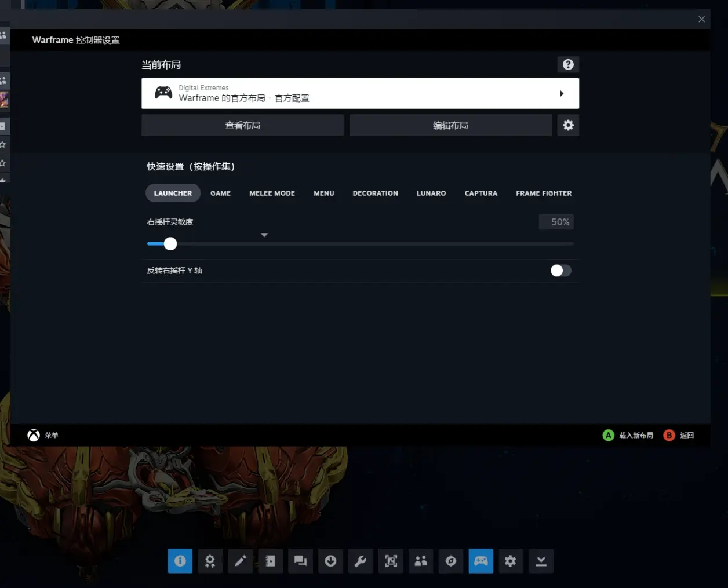Open the info icon in the overlay bar

point(180,561)
